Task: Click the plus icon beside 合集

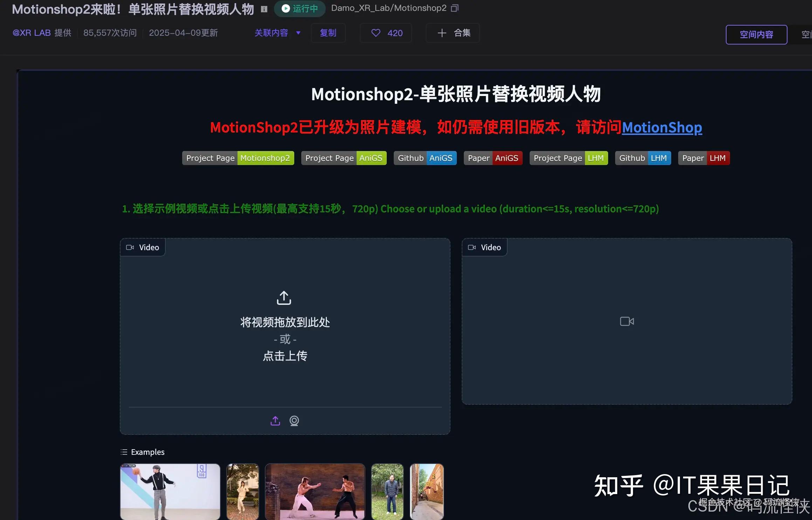Action: click(442, 33)
